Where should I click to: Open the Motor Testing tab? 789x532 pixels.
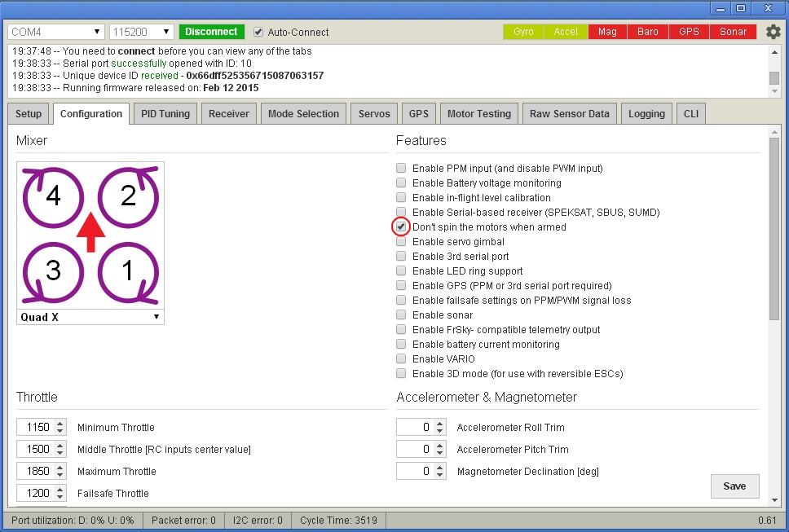479,114
